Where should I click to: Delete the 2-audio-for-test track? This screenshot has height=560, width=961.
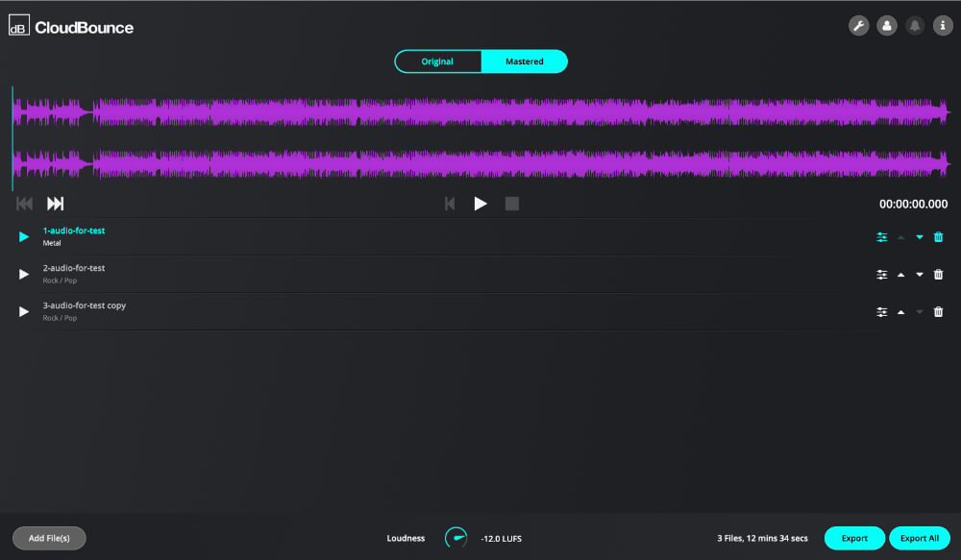tap(938, 275)
